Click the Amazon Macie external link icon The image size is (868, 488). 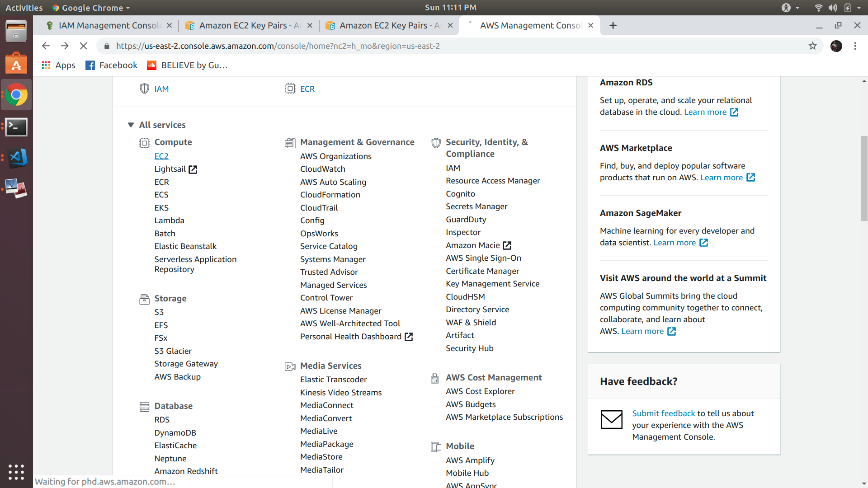507,245
